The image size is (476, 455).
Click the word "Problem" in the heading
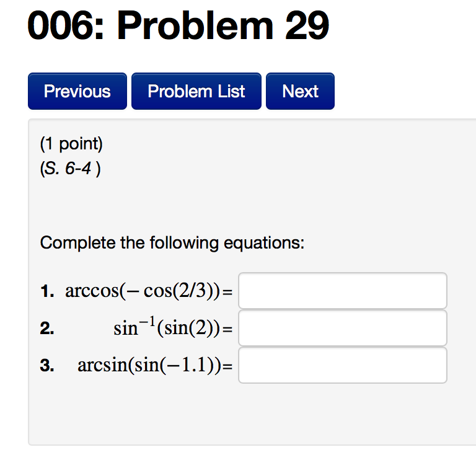(195, 26)
